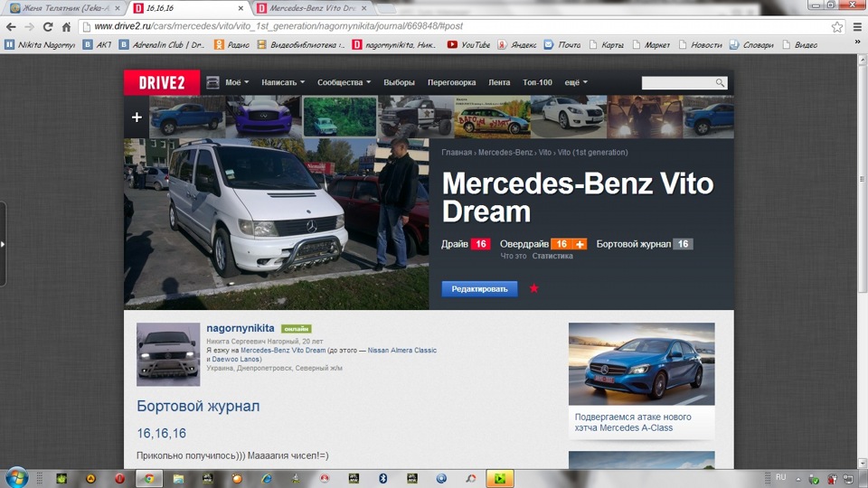Screen dimensions: 868x488
Task: Open the Windows Explorer taskbar icon
Action: pos(178,479)
